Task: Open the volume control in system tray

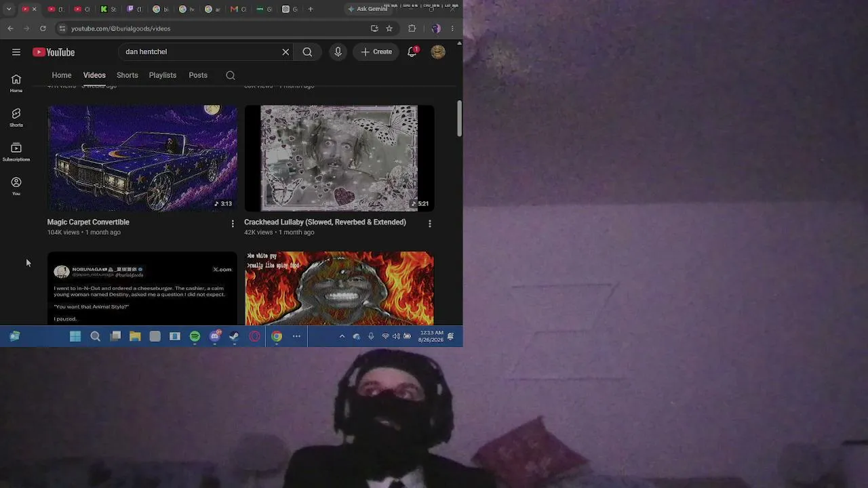Action: coord(396,336)
